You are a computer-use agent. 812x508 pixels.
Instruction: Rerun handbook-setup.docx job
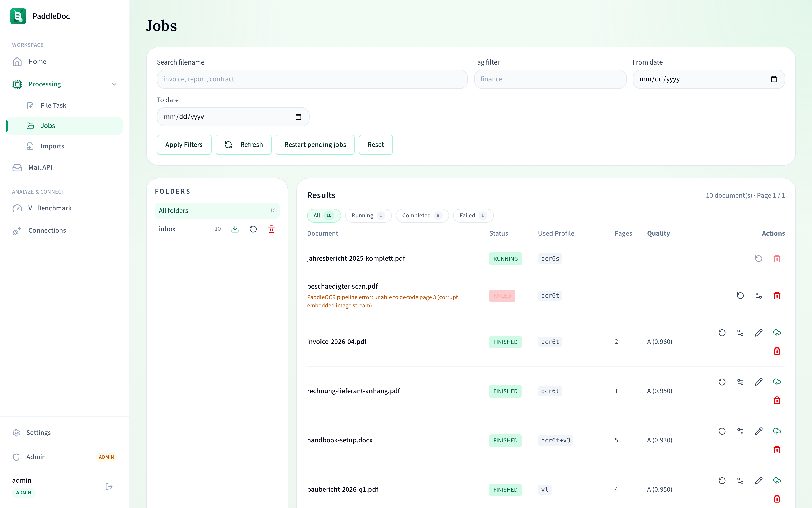tap(722, 431)
